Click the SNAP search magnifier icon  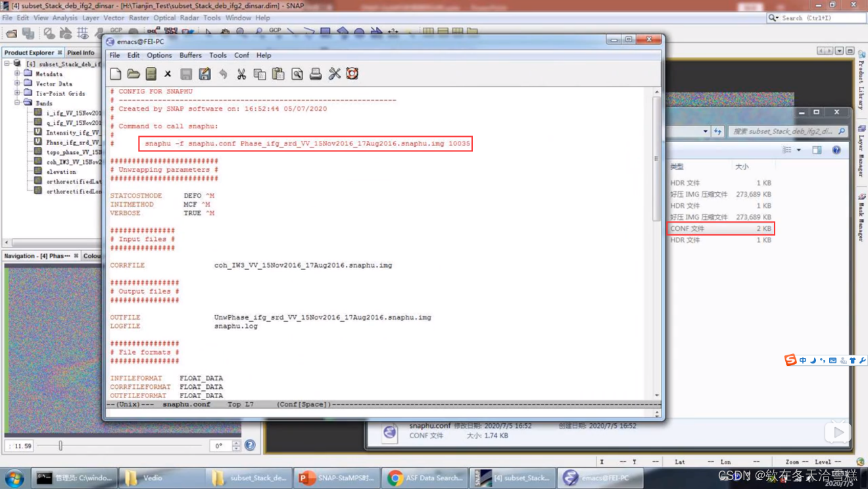point(773,18)
